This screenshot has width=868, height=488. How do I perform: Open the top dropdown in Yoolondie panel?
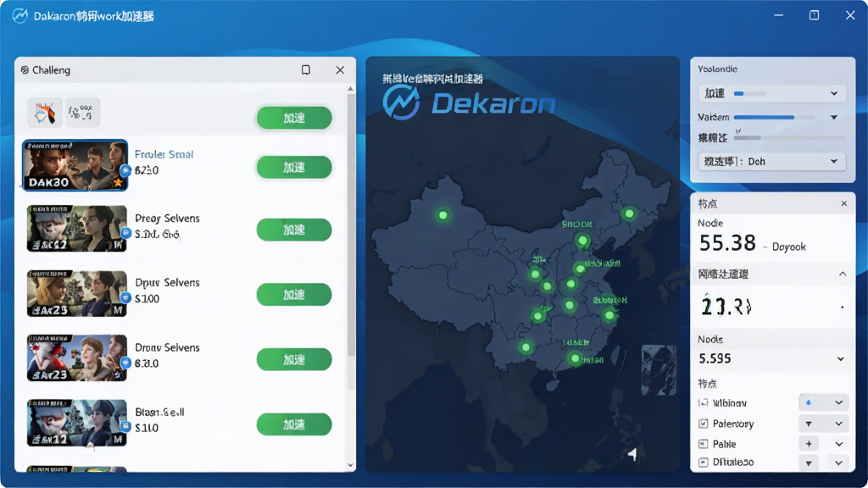771,93
